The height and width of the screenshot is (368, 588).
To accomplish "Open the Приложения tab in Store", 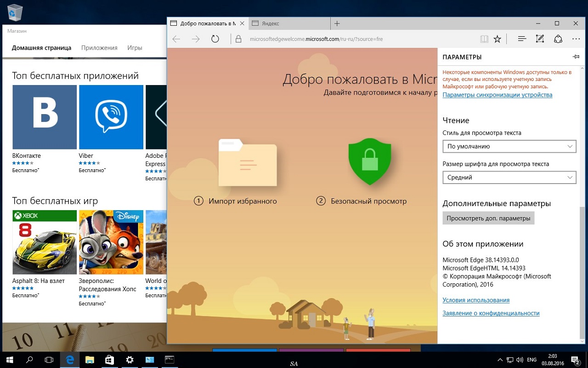I will [99, 48].
